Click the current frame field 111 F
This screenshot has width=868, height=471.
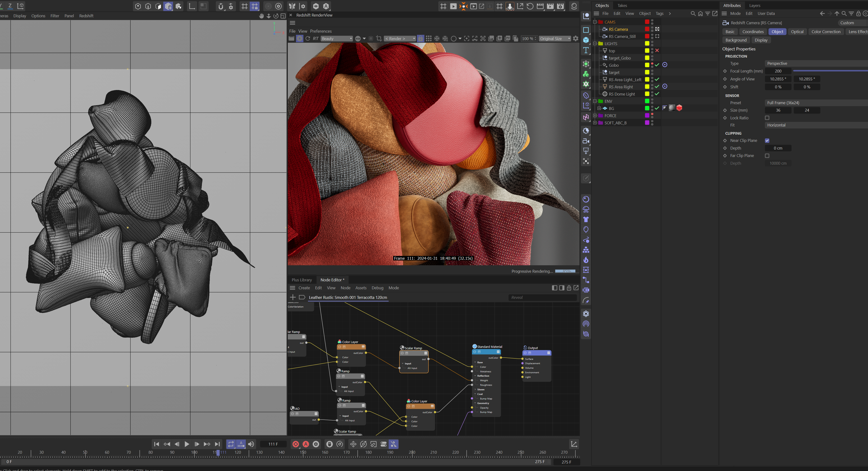tap(273, 444)
